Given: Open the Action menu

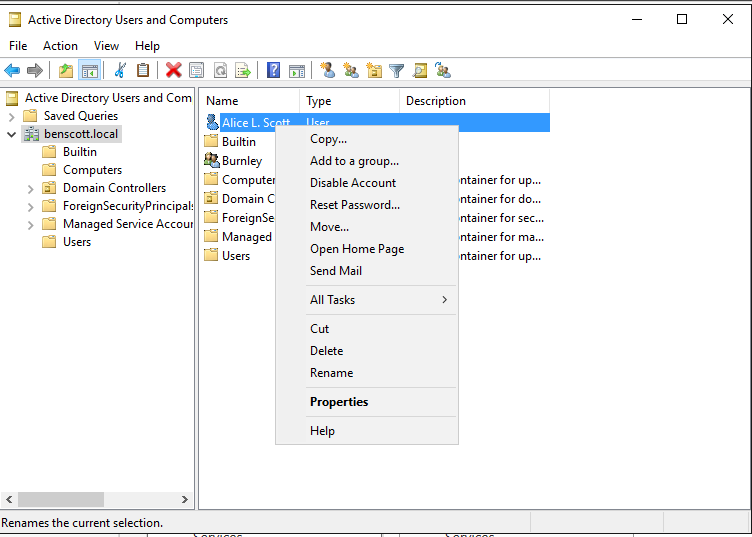Looking at the screenshot, I should (x=60, y=46).
